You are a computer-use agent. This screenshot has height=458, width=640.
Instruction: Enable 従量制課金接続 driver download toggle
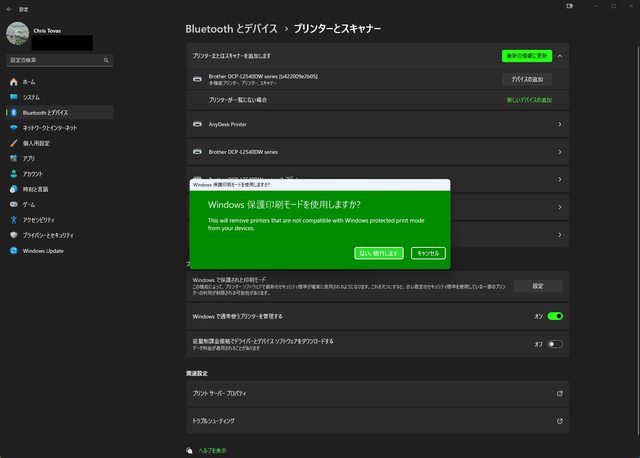(555, 344)
